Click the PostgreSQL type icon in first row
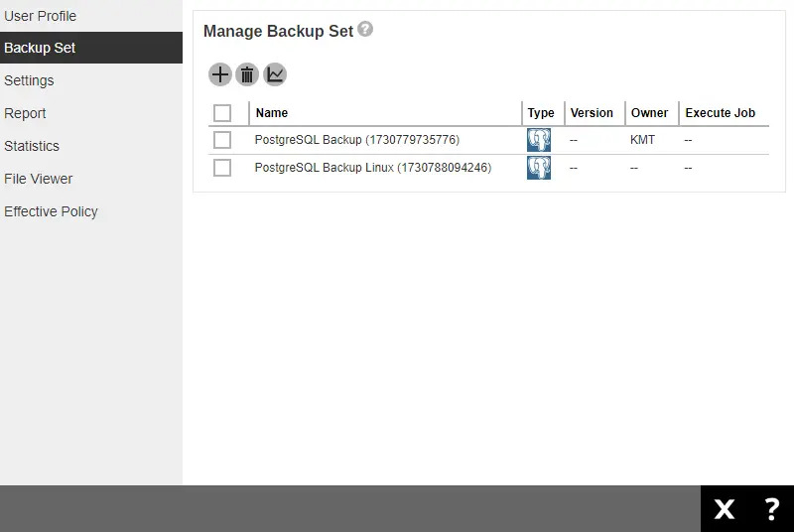The image size is (794, 532). coord(539,140)
